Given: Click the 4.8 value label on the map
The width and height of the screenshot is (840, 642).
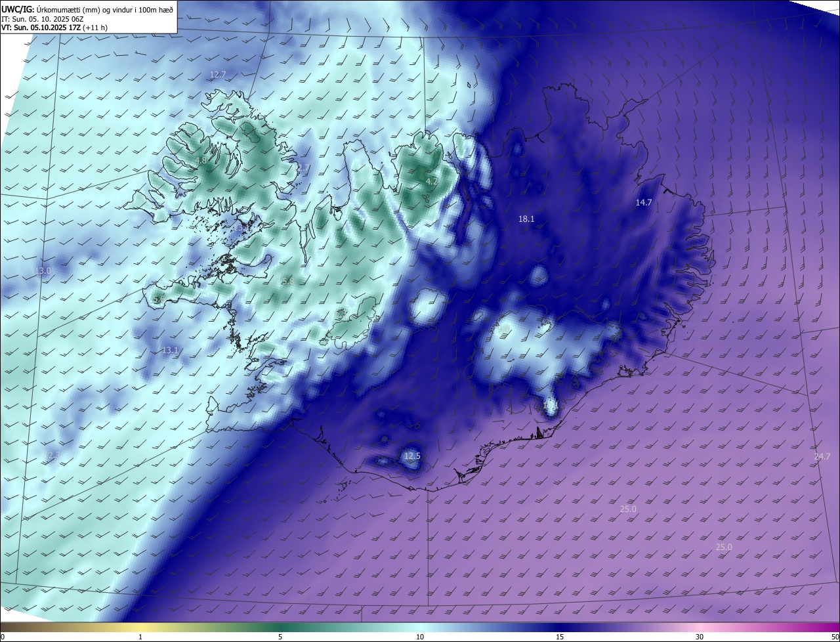Looking at the screenshot, I should coord(201,160).
